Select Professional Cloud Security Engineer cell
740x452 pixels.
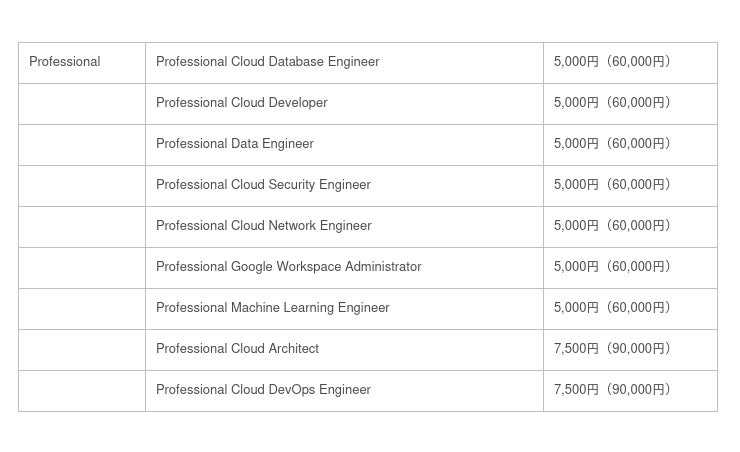pyautogui.click(x=263, y=185)
